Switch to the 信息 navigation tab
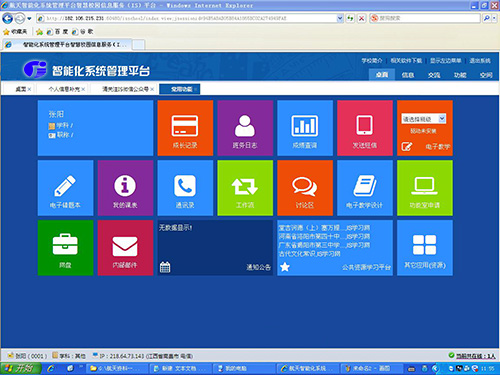 click(408, 75)
